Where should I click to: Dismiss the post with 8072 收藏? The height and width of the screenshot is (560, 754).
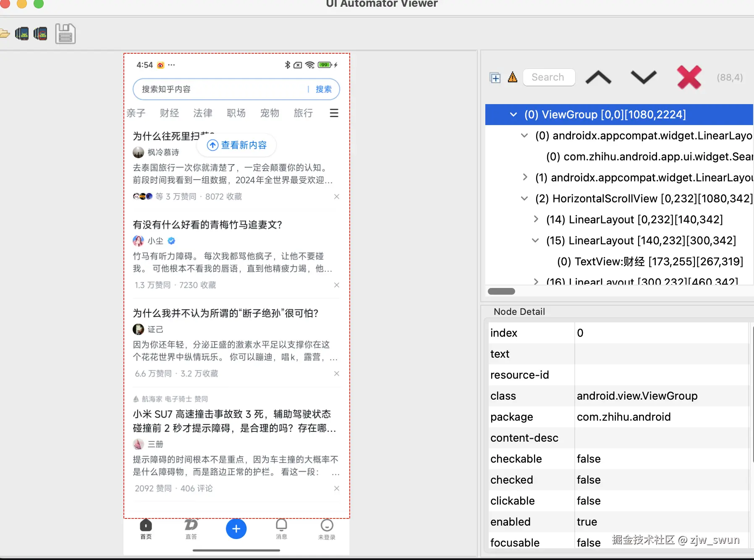click(336, 196)
